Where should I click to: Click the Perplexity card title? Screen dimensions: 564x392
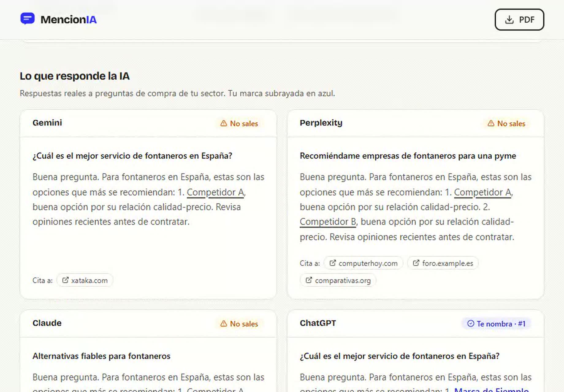point(321,123)
